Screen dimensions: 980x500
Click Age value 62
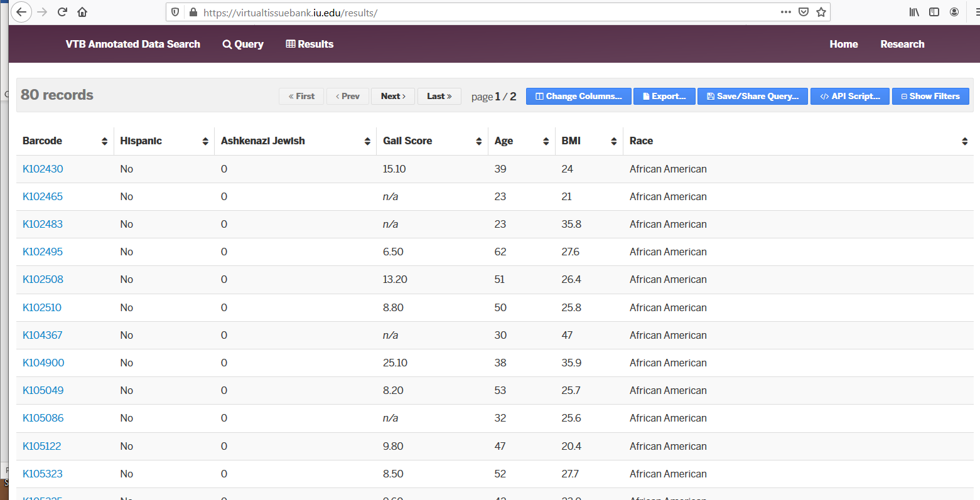point(500,252)
